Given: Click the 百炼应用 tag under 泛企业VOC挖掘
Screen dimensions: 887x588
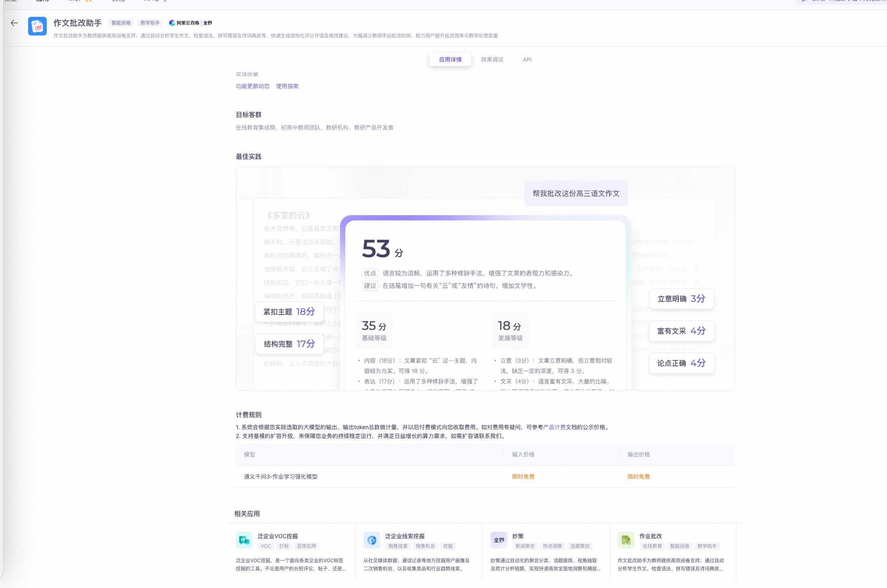Looking at the screenshot, I should point(306,546).
